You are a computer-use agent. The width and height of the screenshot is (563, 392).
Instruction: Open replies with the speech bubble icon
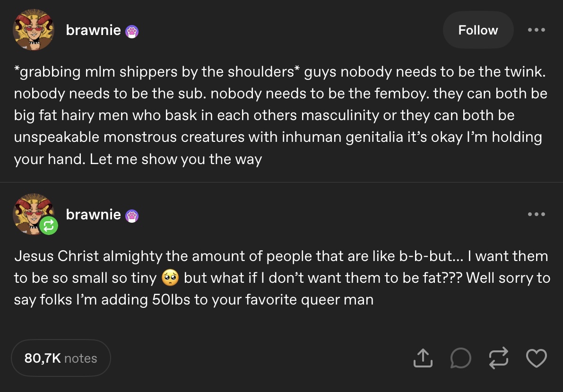pos(460,358)
